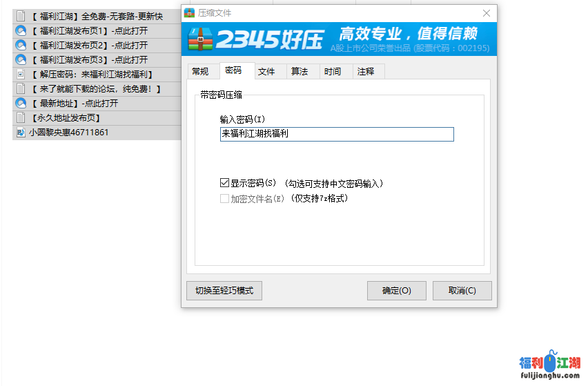
Task: Switch to the 常规 tab
Action: [x=200, y=71]
